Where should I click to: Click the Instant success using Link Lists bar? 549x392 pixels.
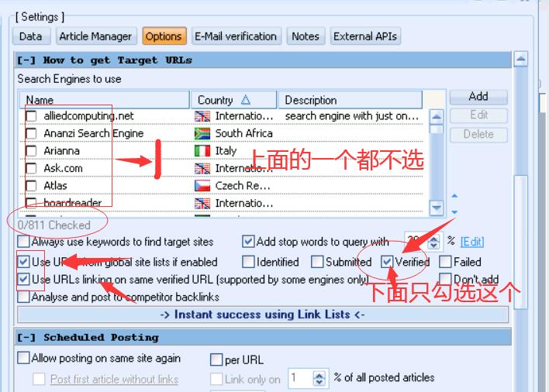(x=263, y=315)
